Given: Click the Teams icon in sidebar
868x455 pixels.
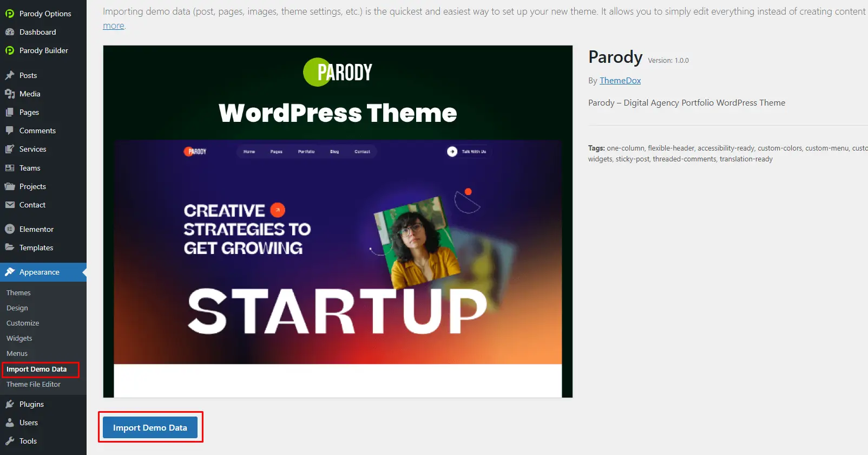Looking at the screenshot, I should coord(10,168).
